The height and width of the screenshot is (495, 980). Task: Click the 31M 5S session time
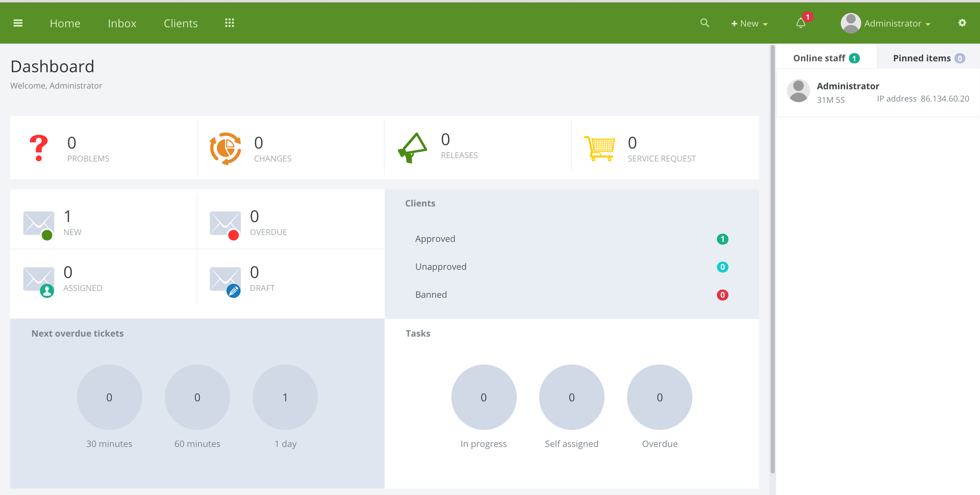pos(831,100)
